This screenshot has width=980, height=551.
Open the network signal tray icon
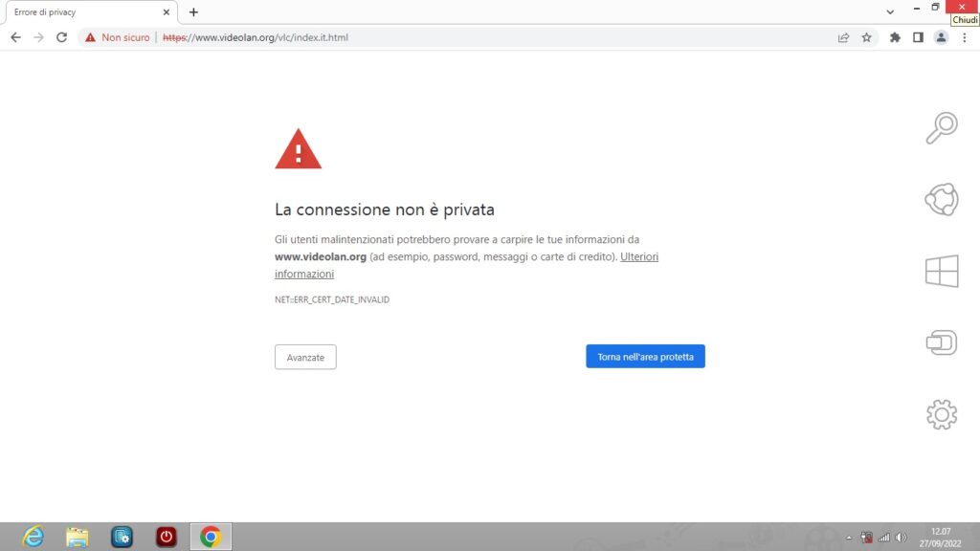tap(883, 538)
